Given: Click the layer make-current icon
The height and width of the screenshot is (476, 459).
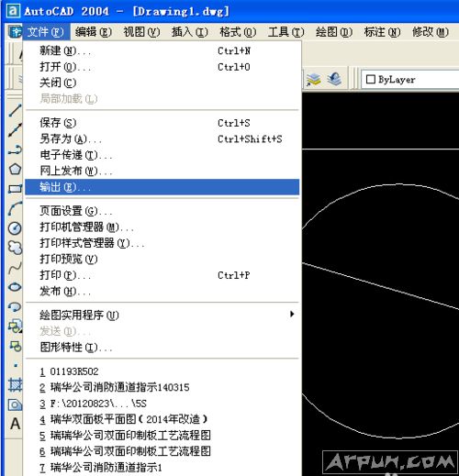Looking at the screenshot, I should click(x=314, y=80).
